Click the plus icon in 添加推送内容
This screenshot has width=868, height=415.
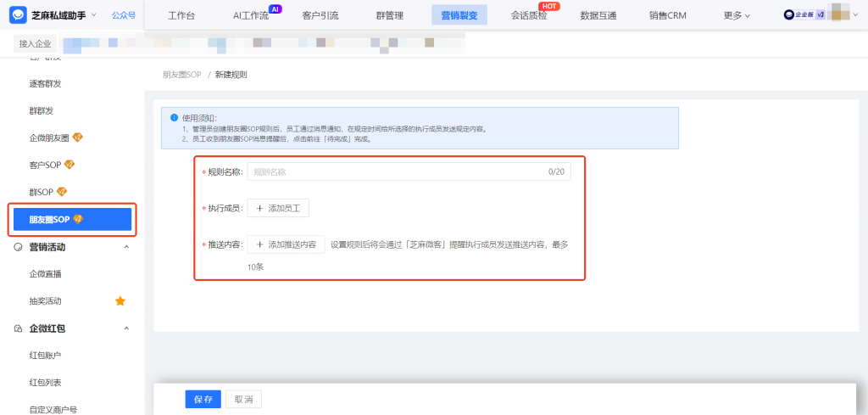pos(260,244)
